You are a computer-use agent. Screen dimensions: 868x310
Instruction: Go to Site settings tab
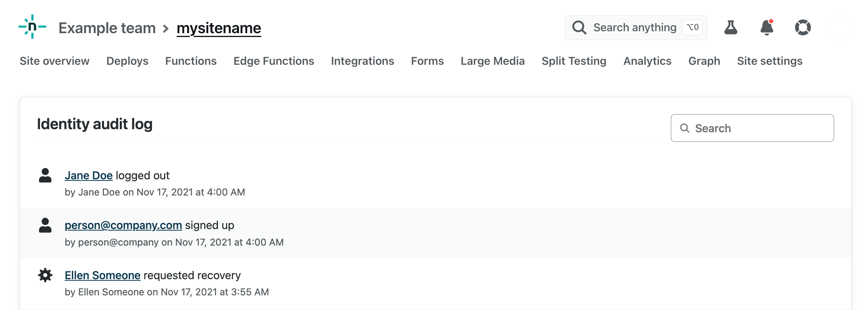point(769,61)
